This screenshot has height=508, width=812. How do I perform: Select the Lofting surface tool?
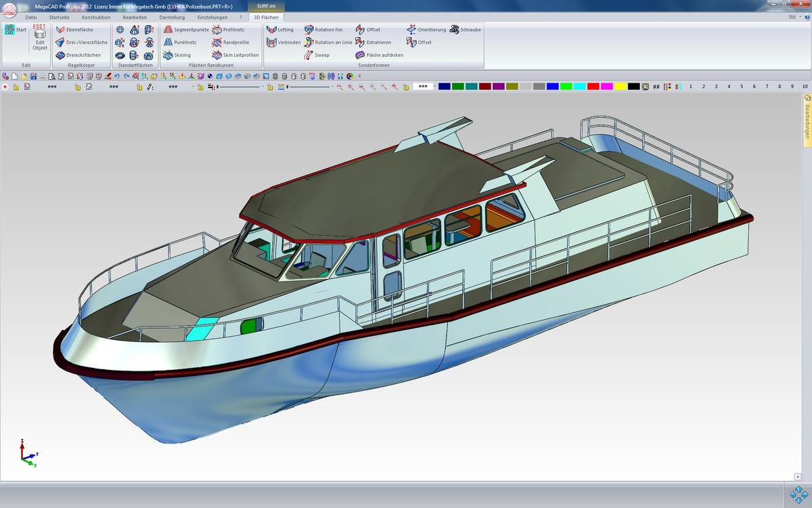[280, 30]
